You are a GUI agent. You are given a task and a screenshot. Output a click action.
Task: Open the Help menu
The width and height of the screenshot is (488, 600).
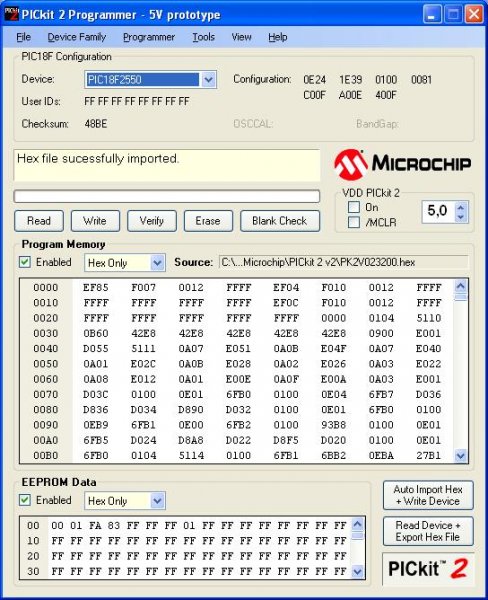[x=277, y=37]
